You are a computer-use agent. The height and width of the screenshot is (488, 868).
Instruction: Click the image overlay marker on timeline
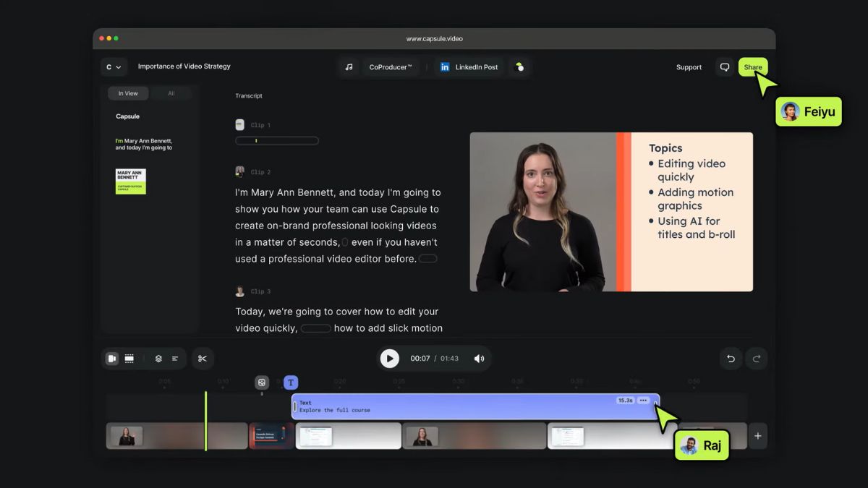pyautogui.click(x=262, y=382)
